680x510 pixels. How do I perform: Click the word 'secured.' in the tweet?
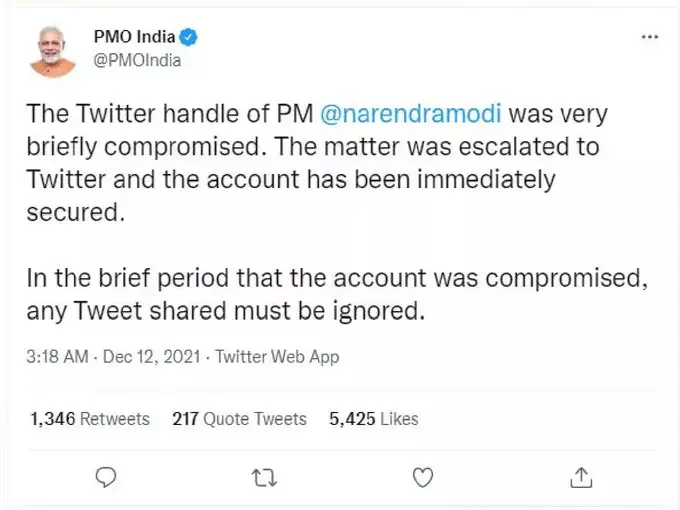pyautogui.click(x=74, y=213)
